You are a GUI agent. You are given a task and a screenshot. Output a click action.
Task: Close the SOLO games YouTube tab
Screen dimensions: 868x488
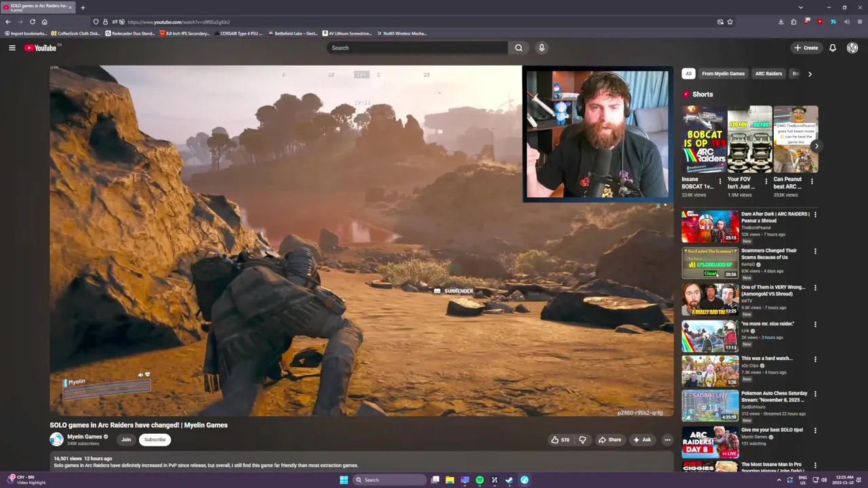pos(71,7)
